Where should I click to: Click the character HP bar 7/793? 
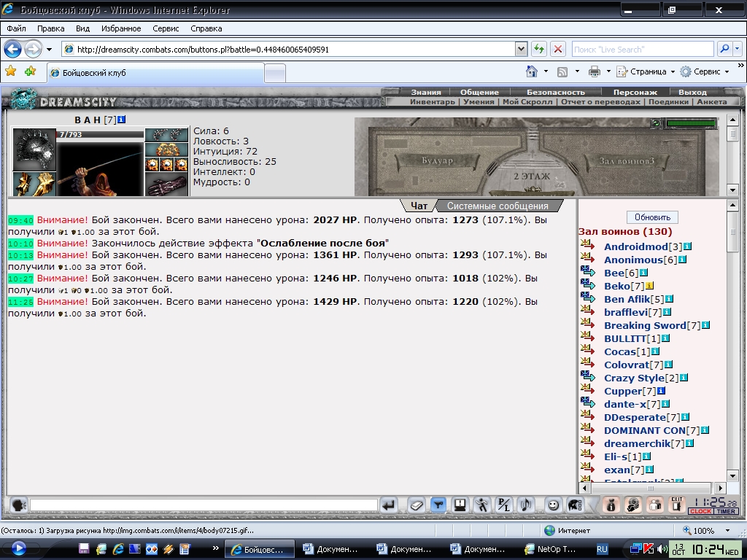(99, 135)
